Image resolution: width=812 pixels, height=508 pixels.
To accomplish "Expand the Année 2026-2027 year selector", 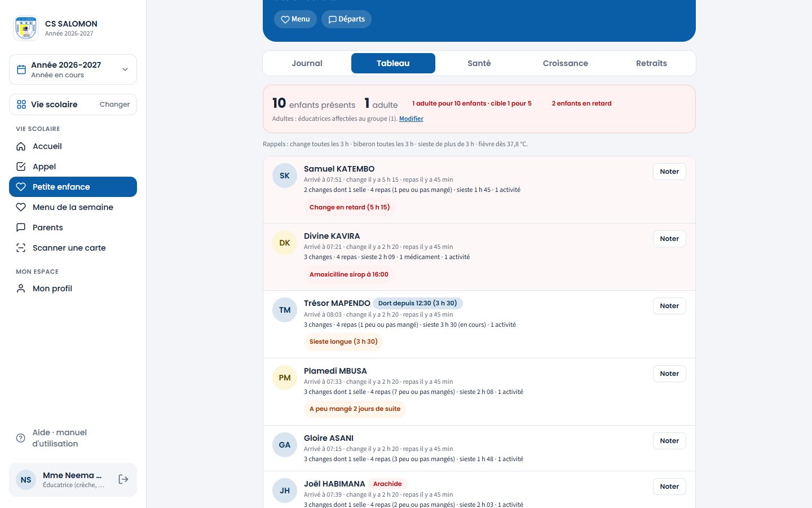I will pyautogui.click(x=73, y=69).
